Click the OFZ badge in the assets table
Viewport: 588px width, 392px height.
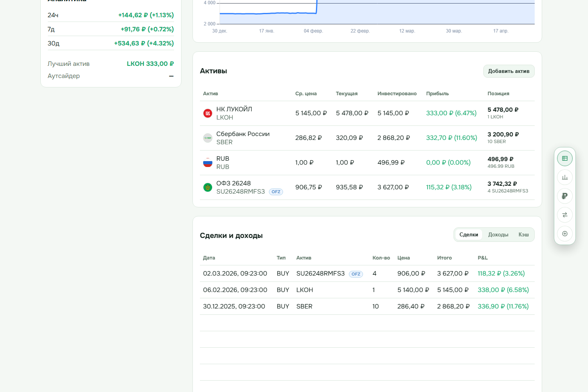click(276, 192)
